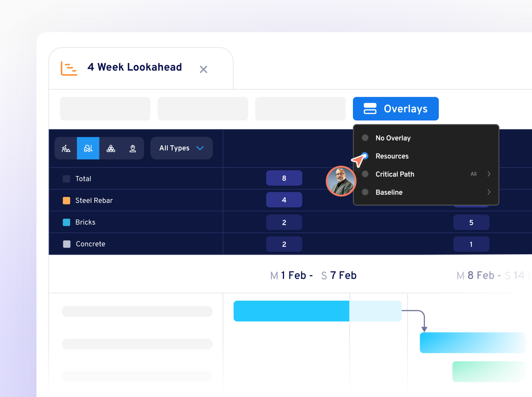Select the Resources overlay radio button
532x397 pixels.
coord(365,156)
